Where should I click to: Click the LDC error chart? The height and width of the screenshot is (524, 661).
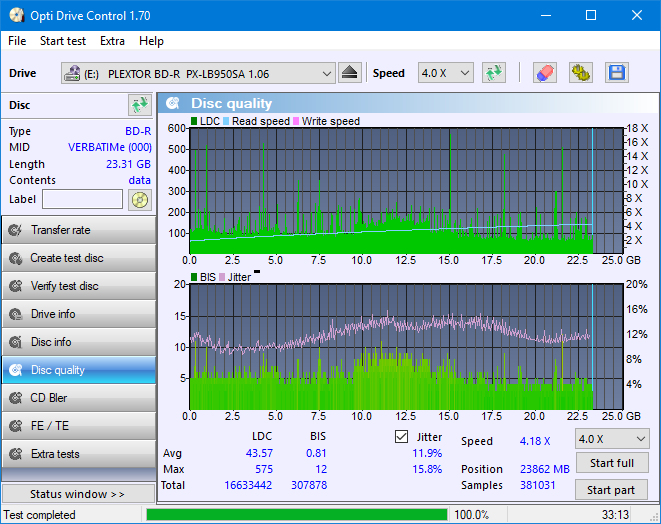[406, 191]
